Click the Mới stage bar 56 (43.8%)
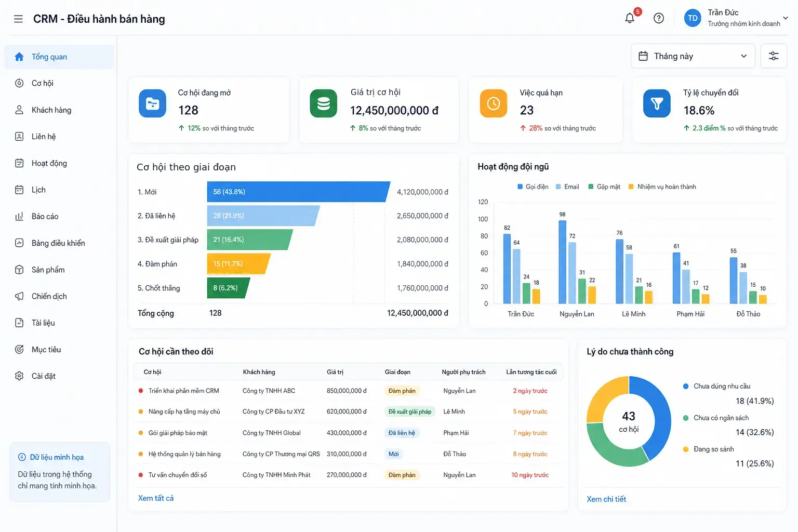Screen dimensions: 798x532 299,192
